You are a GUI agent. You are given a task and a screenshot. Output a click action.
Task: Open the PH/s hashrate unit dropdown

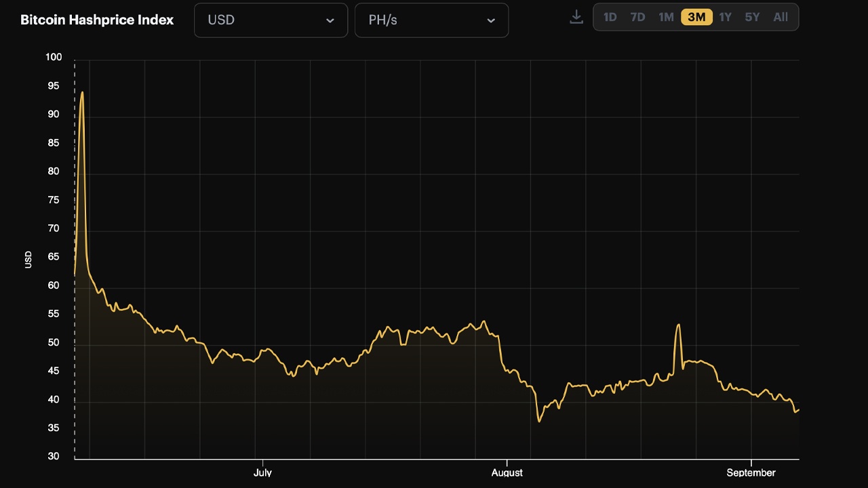pos(432,20)
